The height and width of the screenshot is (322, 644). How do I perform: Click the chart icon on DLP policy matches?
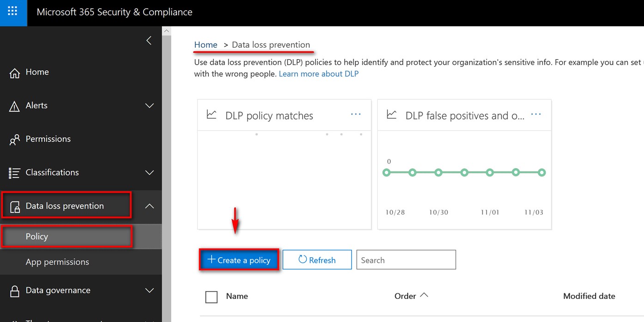[212, 114]
